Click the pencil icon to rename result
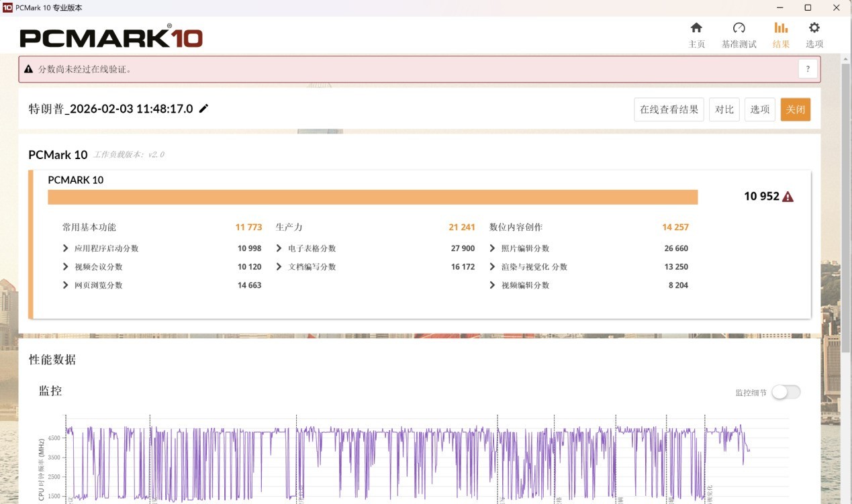The width and height of the screenshot is (852, 504). (203, 109)
